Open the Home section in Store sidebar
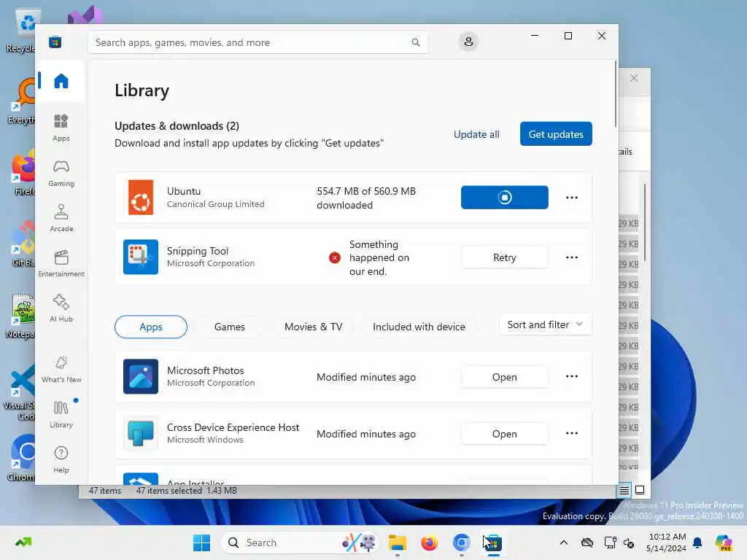Viewport: 747px width, 560px height. (x=61, y=81)
